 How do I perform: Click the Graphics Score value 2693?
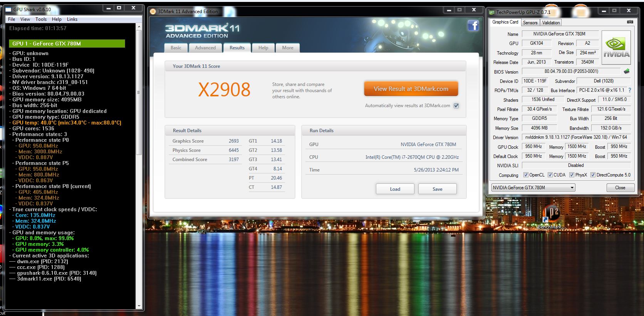click(x=233, y=141)
